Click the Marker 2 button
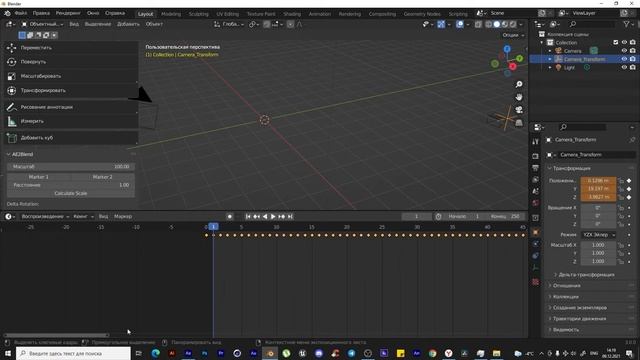The height and width of the screenshot is (360, 640). click(x=102, y=177)
